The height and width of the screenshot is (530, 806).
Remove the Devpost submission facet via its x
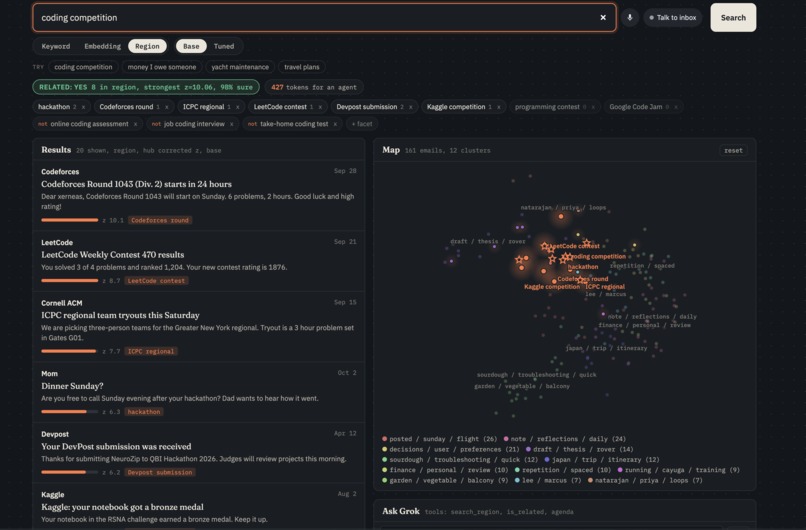(411, 107)
